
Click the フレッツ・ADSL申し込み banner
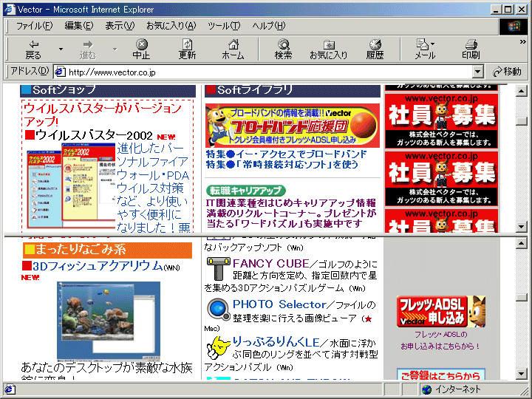[441, 312]
